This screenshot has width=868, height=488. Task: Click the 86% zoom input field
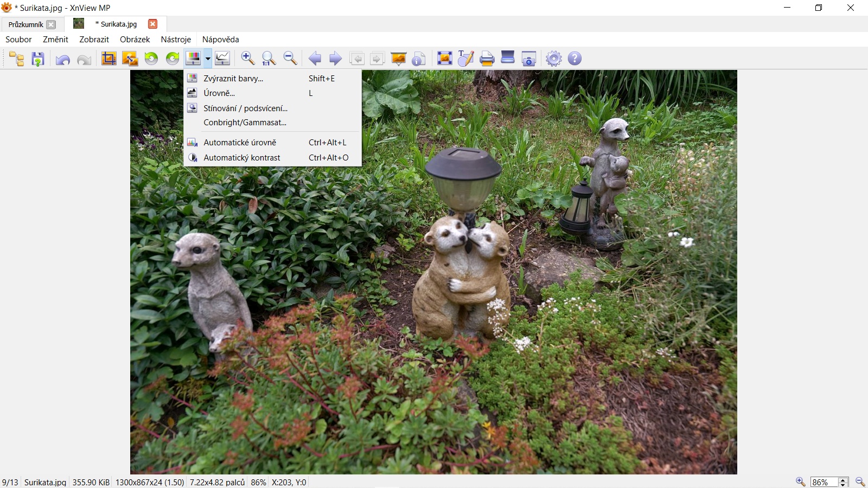click(824, 482)
